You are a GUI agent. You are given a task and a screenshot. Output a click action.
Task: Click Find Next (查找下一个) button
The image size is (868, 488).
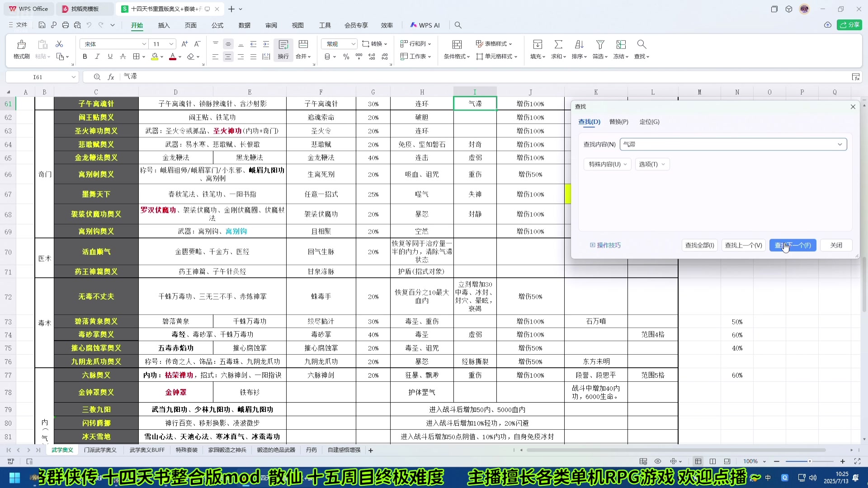coord(793,245)
